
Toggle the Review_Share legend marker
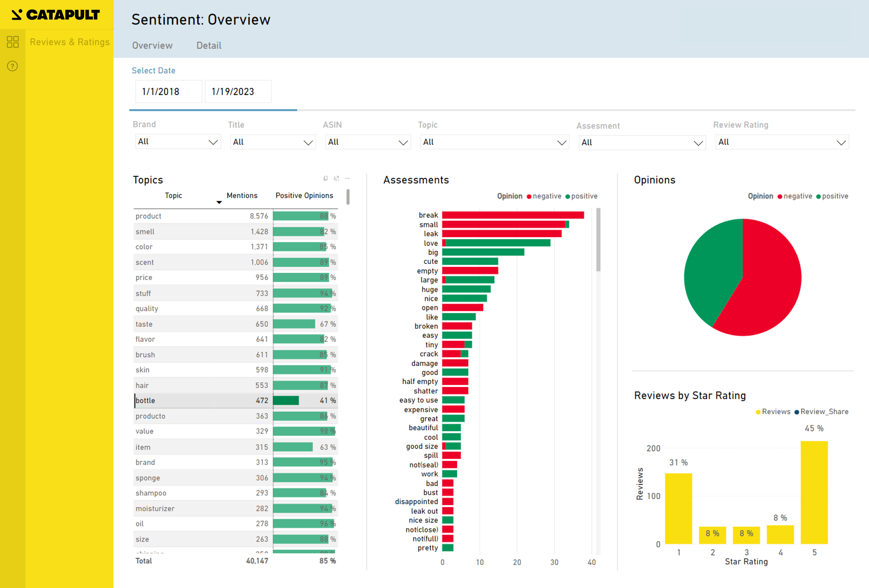[x=796, y=412]
